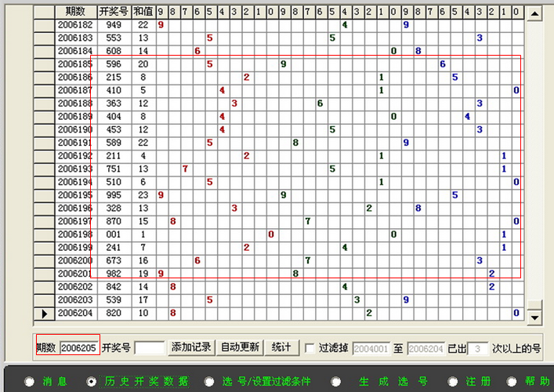Click the winning number 673 cell

click(114, 260)
